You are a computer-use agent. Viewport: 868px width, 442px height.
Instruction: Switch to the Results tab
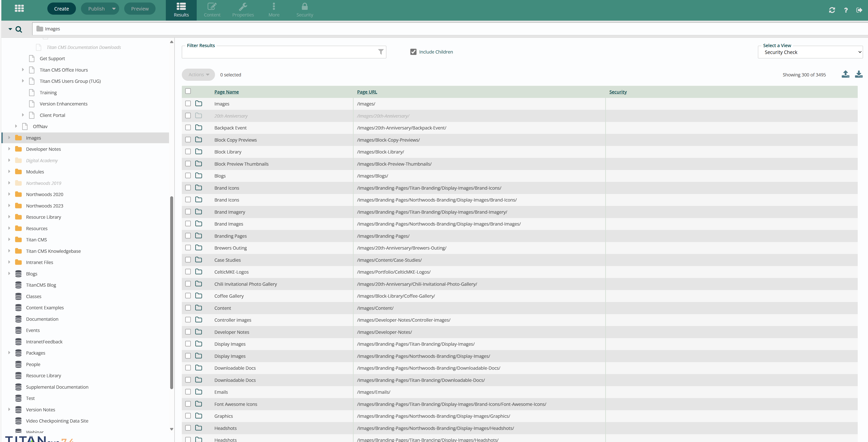[x=181, y=10]
